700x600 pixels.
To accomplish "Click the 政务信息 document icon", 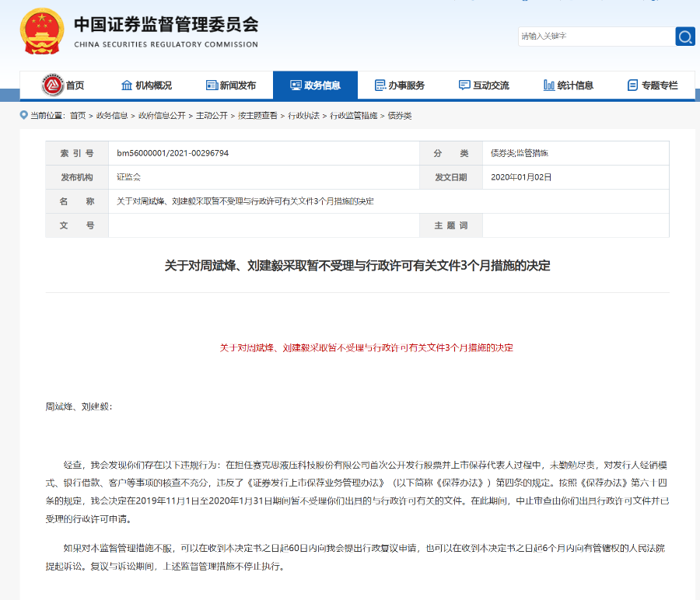I will pyautogui.click(x=296, y=83).
